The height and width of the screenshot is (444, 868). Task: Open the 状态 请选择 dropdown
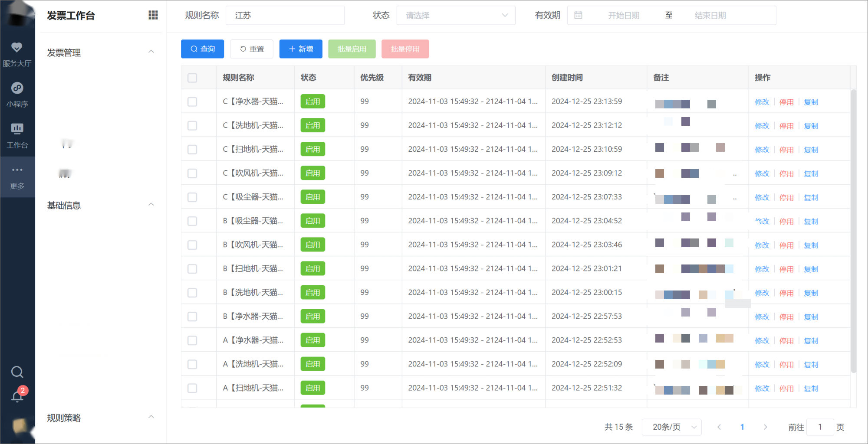(456, 15)
